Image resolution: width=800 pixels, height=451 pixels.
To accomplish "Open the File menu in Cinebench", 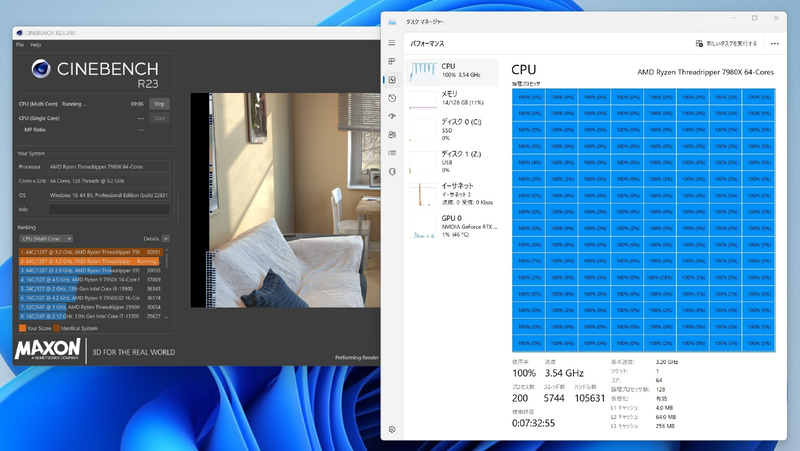I will pos(20,45).
